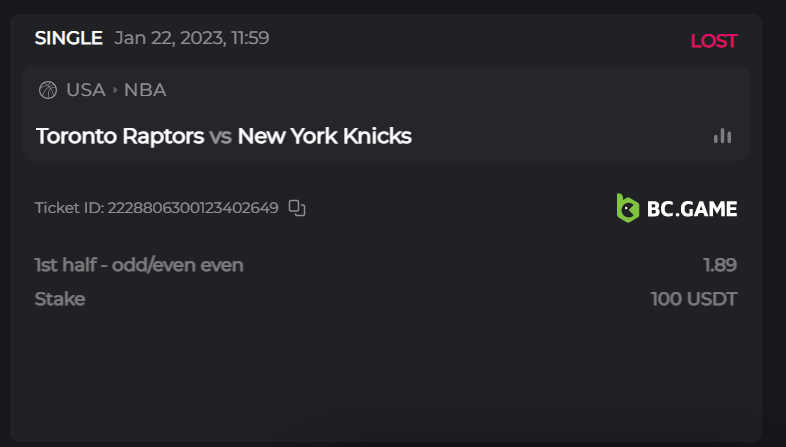This screenshot has height=447, width=786.
Task: Click the basketball sport icon
Action: pos(47,90)
